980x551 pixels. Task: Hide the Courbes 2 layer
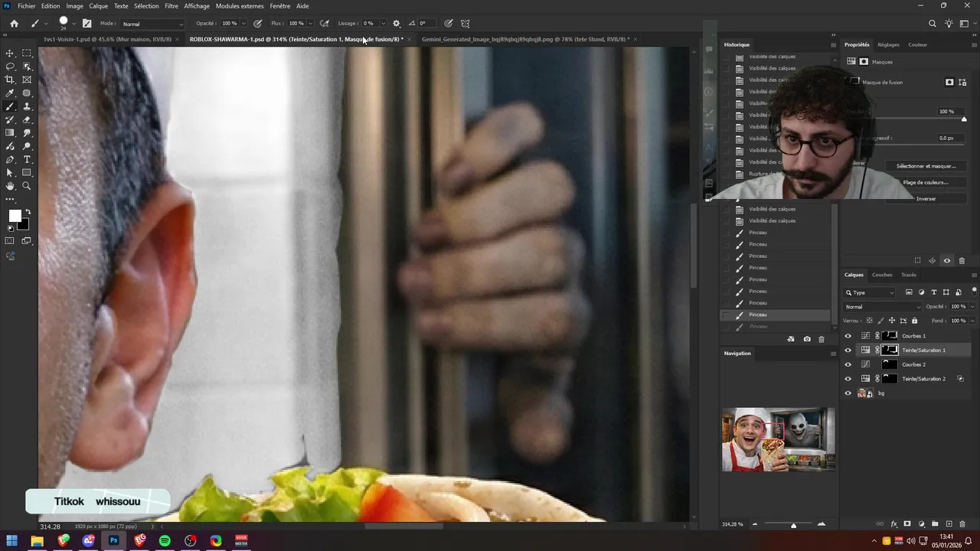[x=848, y=364]
